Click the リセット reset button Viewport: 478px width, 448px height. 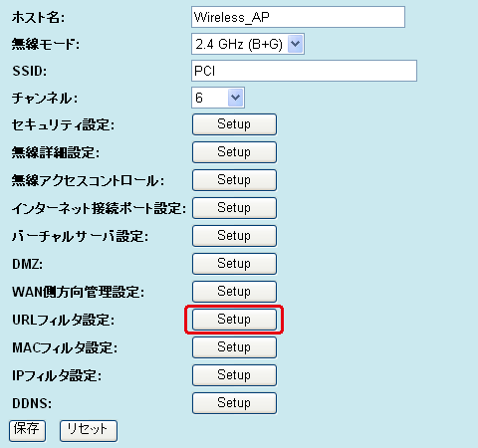pos(89,431)
